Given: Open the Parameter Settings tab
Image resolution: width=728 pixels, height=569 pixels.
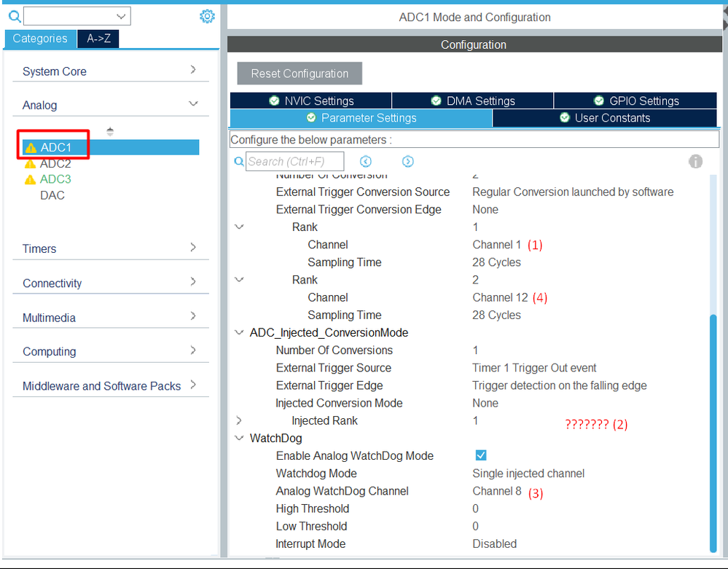Looking at the screenshot, I should click(361, 118).
